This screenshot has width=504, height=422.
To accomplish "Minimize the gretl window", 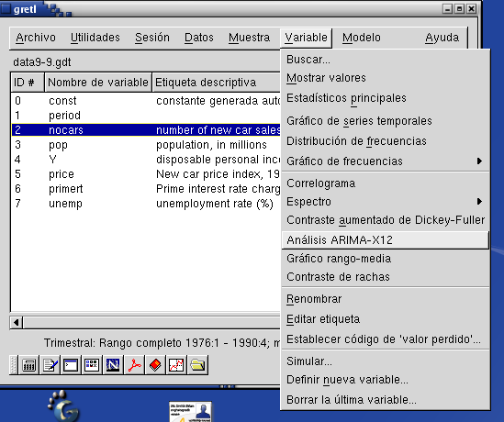I will (448, 8).
